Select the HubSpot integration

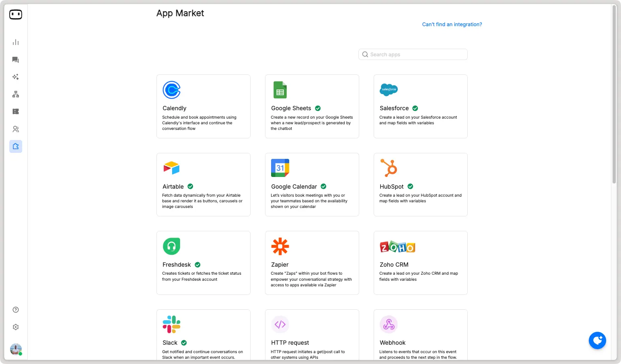[x=420, y=184]
